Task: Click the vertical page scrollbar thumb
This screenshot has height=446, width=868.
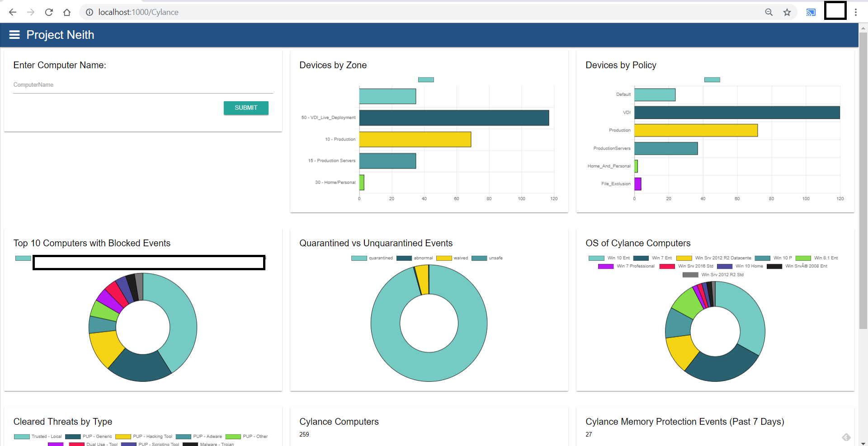Action: (x=863, y=181)
